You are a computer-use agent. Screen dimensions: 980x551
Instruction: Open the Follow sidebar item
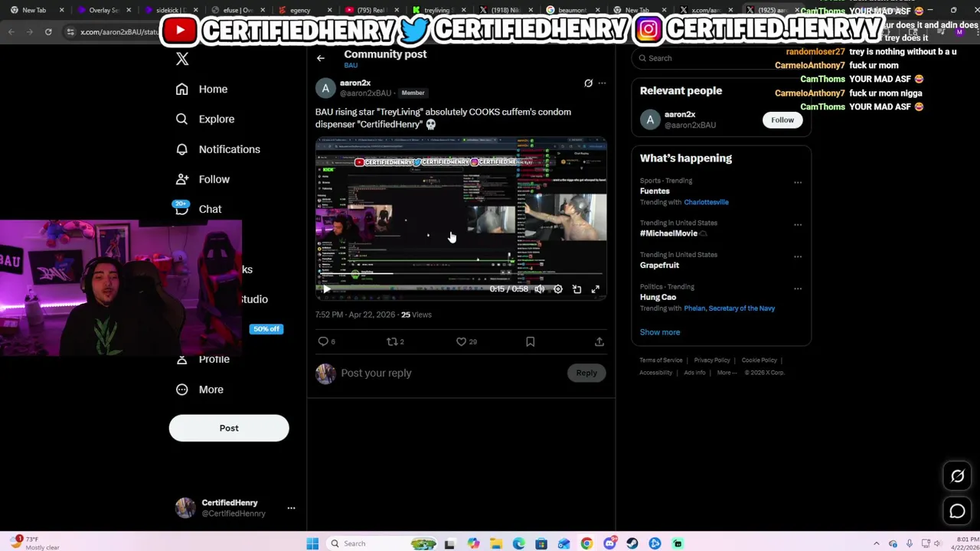203,179
